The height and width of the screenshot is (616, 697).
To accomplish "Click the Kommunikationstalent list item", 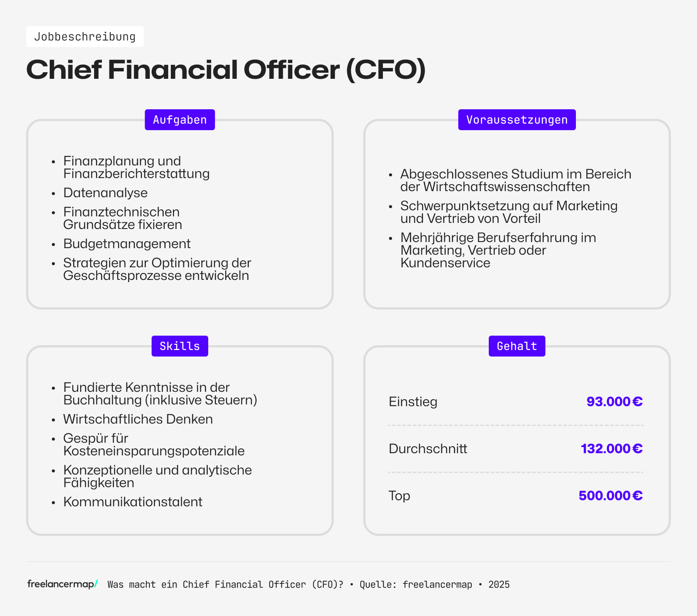I will tap(133, 502).
